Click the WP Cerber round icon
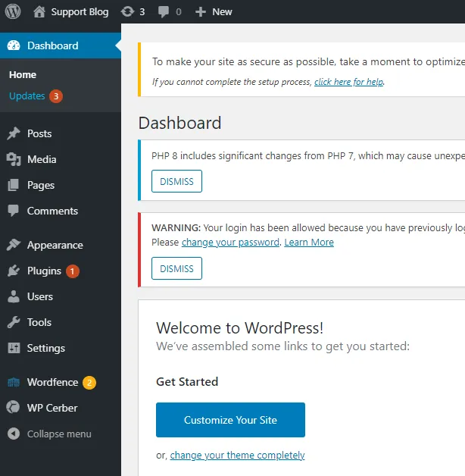Viewport: 465px width, 476px height. pos(14,407)
